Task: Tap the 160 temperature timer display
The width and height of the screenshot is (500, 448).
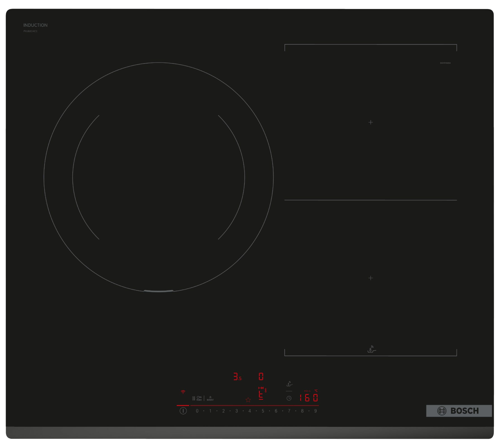Action: (x=308, y=398)
